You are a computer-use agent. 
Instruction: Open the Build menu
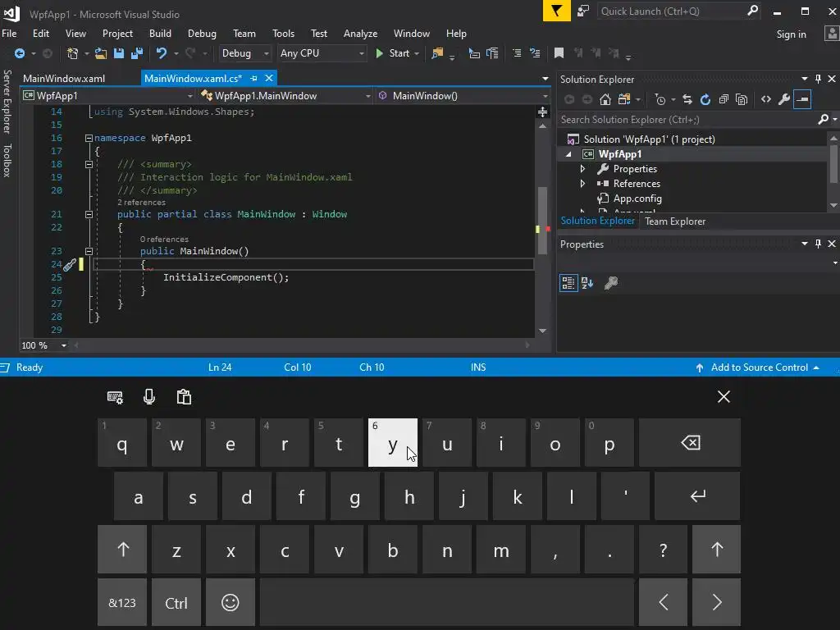point(160,33)
